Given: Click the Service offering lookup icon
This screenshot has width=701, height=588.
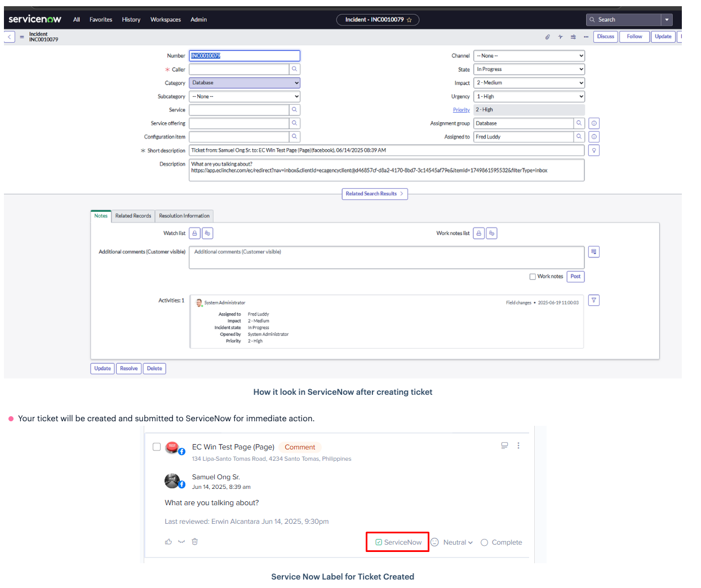Looking at the screenshot, I should coord(295,123).
